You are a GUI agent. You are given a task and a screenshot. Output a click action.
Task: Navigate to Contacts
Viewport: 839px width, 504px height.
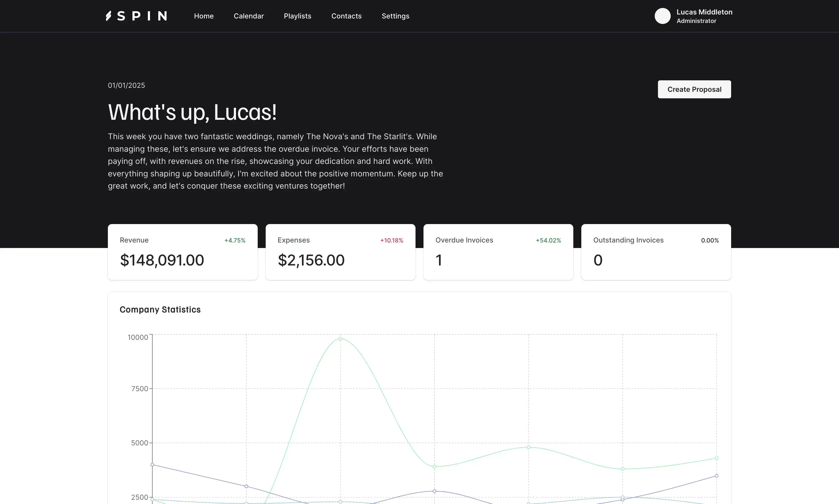346,16
